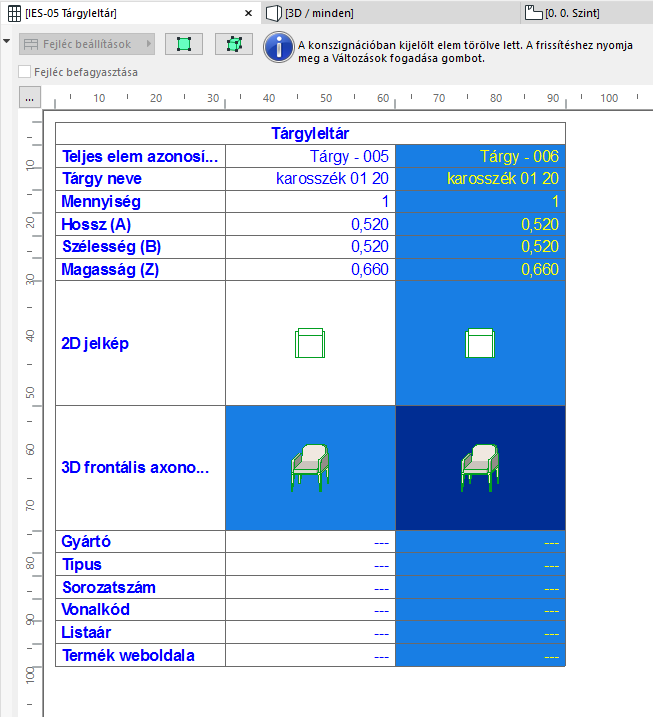Click the 3D window icon in the second tab
The height and width of the screenshot is (717, 653).
273,13
